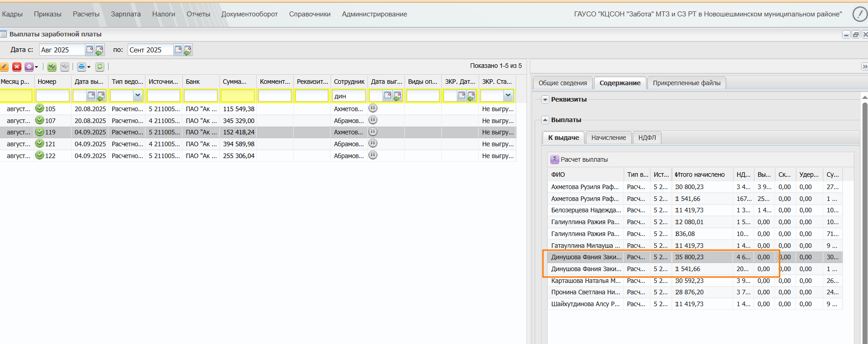The width and height of the screenshot is (868, 344).
Task: Click the gray unapprove checkmarks icon
Action: point(65,67)
